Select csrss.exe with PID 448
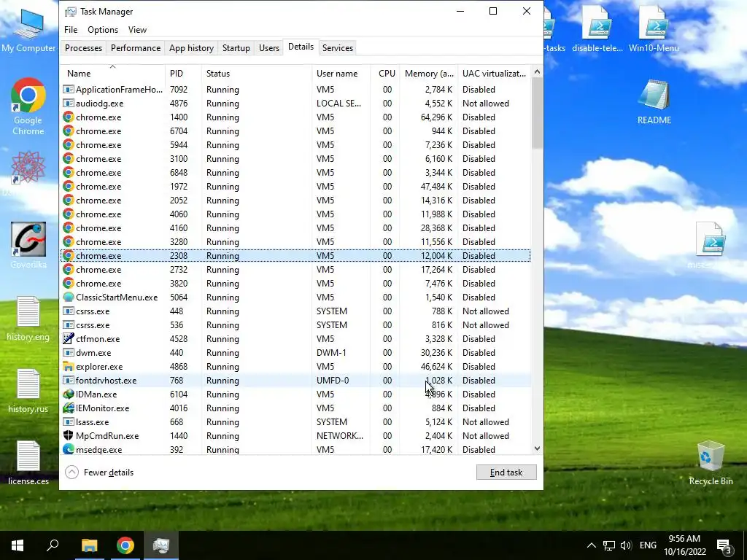 [x=296, y=311]
